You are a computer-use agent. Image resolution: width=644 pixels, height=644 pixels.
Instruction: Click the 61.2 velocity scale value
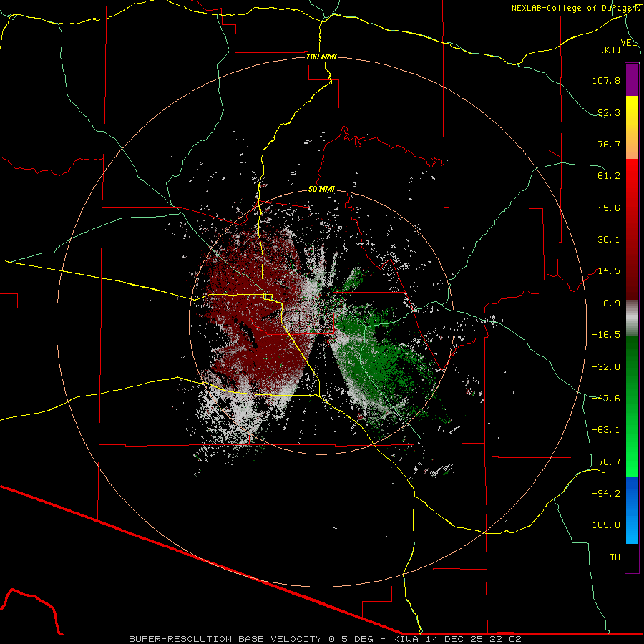coord(609,176)
